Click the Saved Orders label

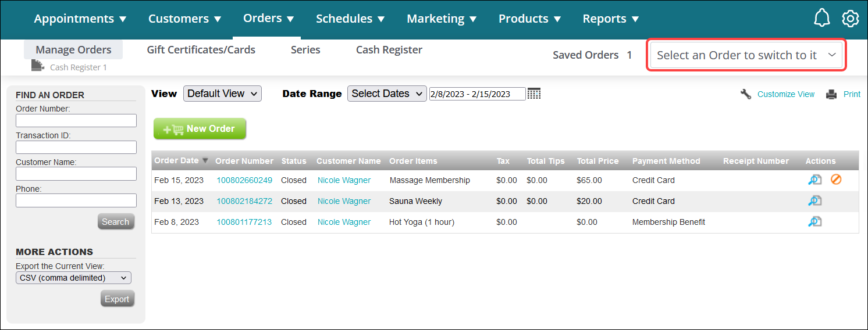pyautogui.click(x=586, y=55)
